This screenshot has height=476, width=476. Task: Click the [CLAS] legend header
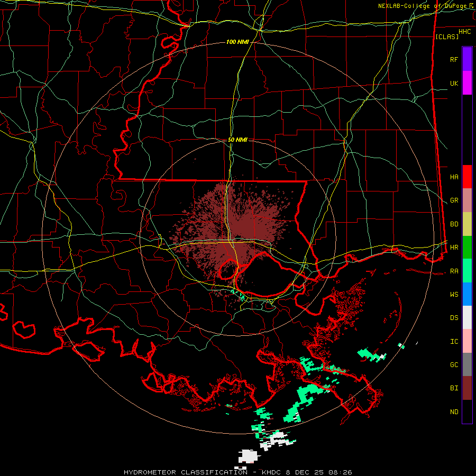[447, 36]
